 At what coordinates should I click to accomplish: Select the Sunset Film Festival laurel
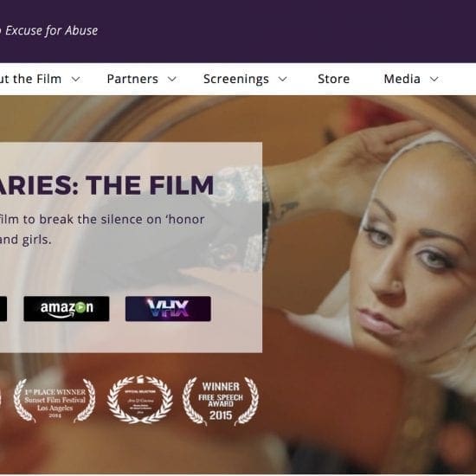[x=55, y=401]
